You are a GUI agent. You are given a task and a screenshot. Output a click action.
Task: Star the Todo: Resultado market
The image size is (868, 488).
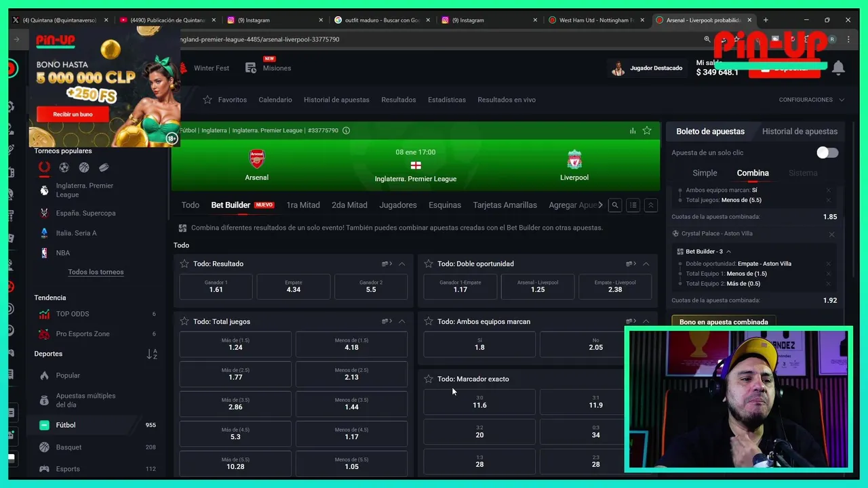184,264
